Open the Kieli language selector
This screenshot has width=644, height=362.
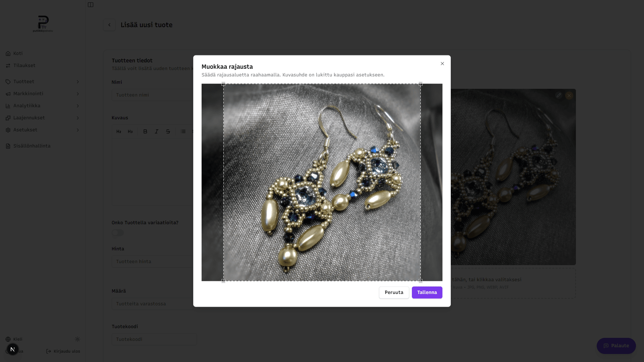click(x=14, y=339)
